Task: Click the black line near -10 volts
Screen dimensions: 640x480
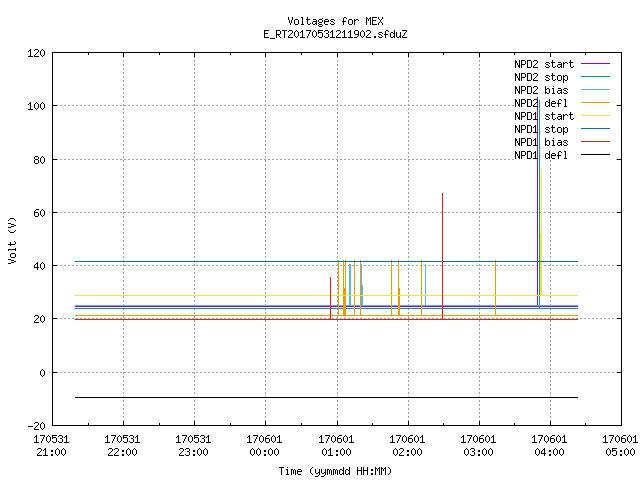Action: (x=327, y=397)
